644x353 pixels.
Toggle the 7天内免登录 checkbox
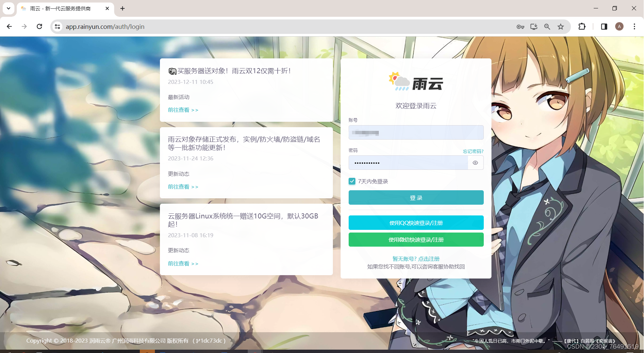pos(352,181)
